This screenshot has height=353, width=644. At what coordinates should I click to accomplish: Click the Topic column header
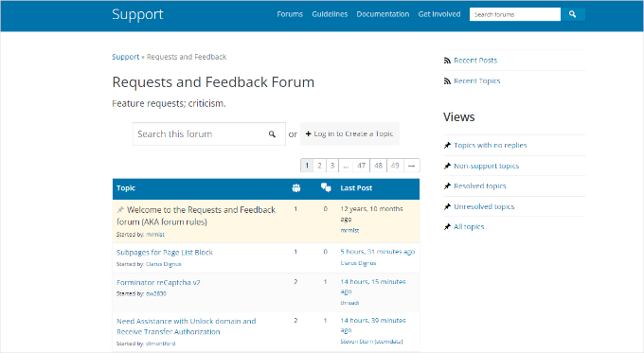point(126,188)
